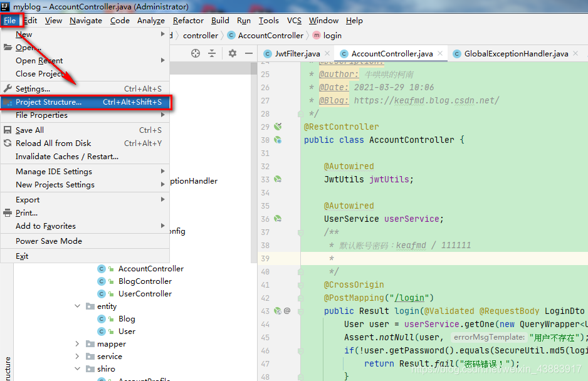Click the Save All floppy disk icon
The width and height of the screenshot is (588, 381).
coord(8,130)
